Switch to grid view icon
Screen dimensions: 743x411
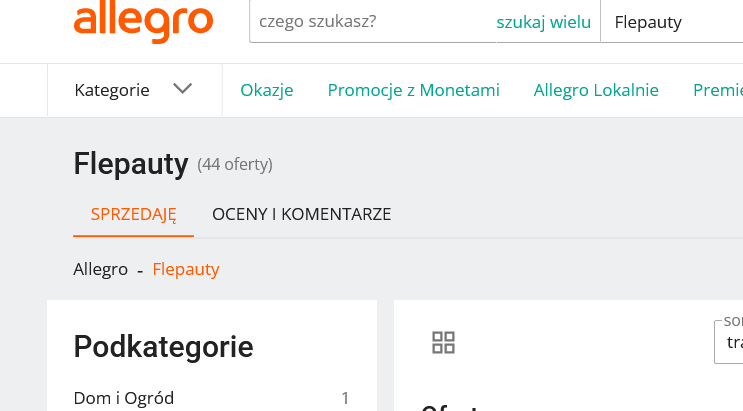point(443,343)
